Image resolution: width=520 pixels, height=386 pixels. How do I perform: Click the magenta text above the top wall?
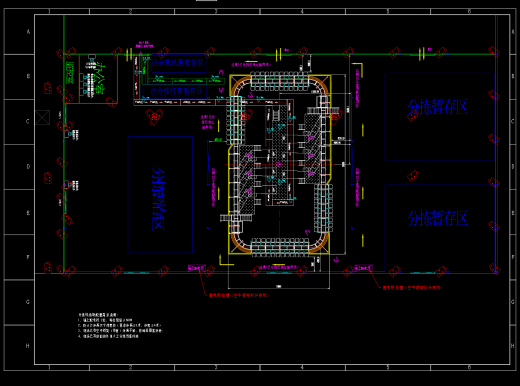145,44
